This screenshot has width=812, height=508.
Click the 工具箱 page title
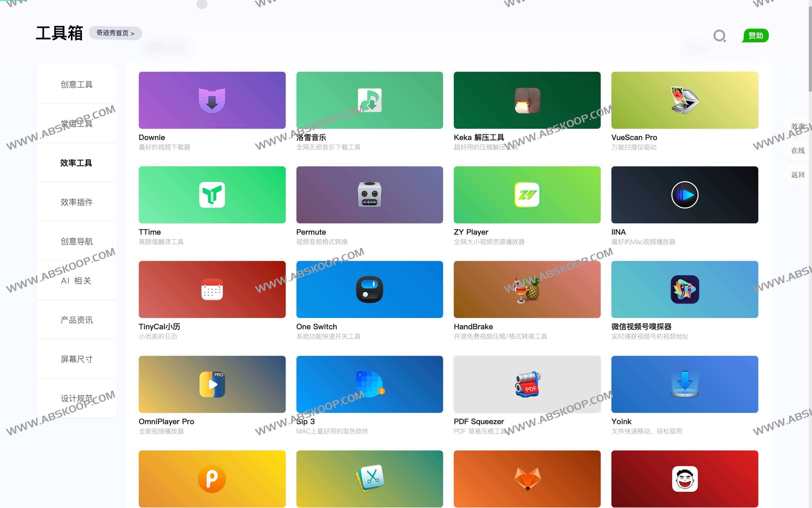pyautogui.click(x=59, y=33)
